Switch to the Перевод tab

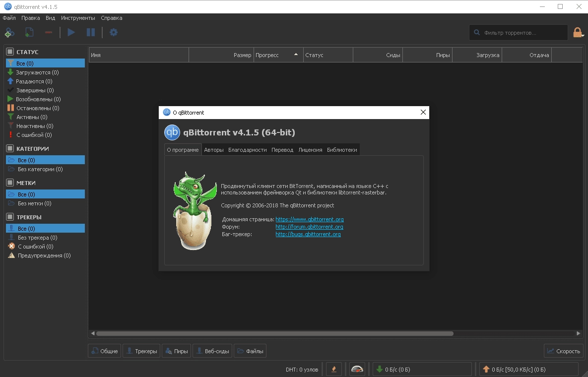coord(282,150)
